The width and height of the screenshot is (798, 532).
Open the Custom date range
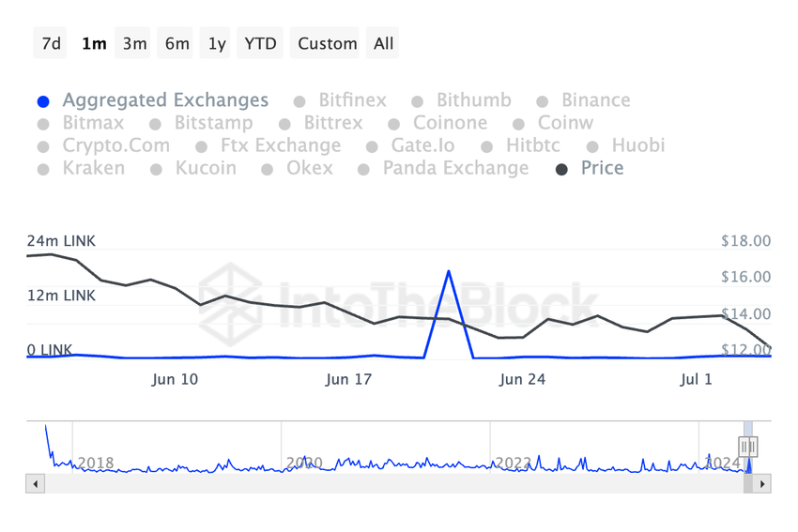(x=327, y=43)
